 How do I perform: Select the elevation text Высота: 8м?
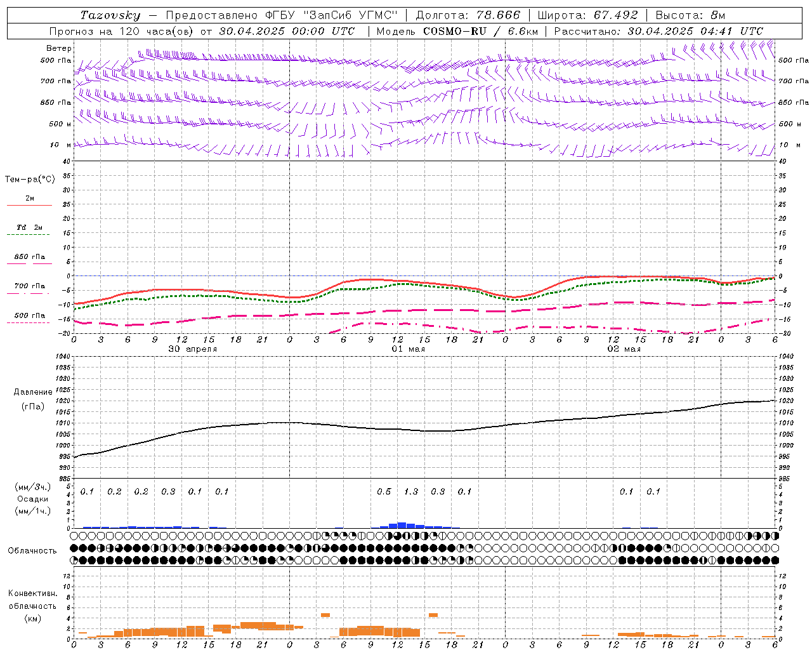click(x=690, y=15)
